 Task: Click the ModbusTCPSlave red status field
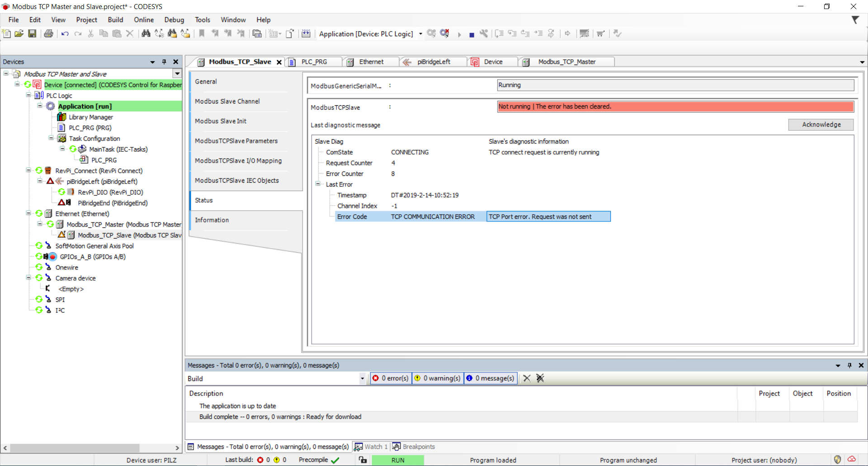(675, 107)
